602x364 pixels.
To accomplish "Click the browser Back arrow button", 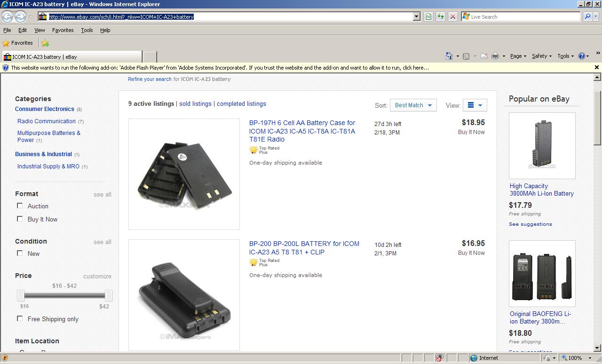I will pyautogui.click(x=7, y=16).
